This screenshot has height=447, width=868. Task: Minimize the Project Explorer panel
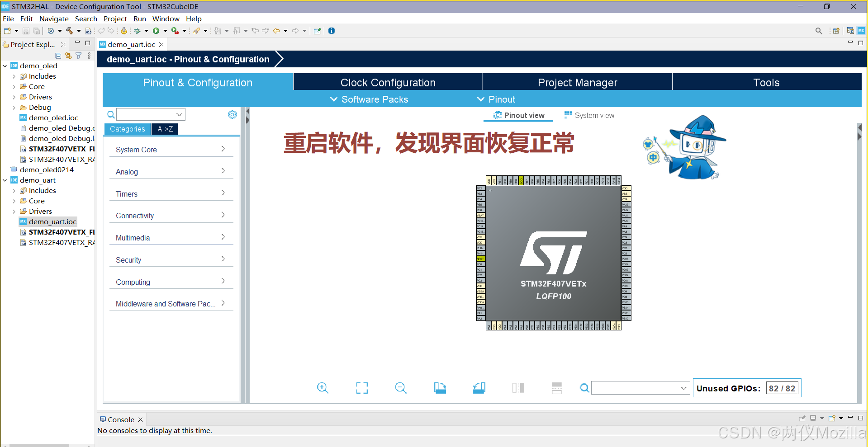[x=77, y=42]
